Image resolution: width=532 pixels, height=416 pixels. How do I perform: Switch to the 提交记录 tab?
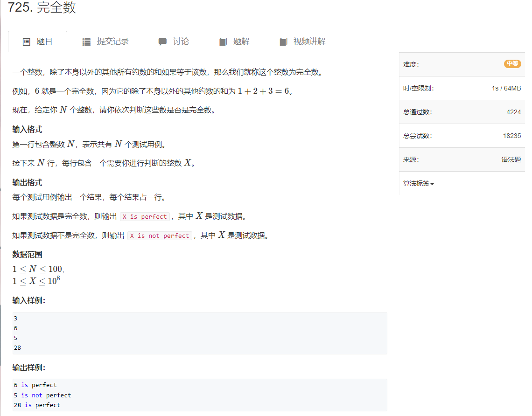point(105,41)
